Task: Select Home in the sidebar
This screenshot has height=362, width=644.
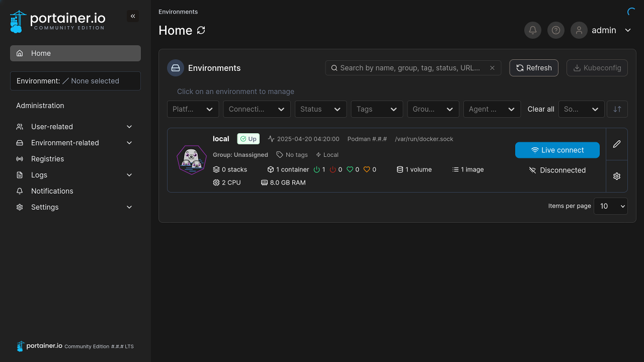Action: click(41, 53)
